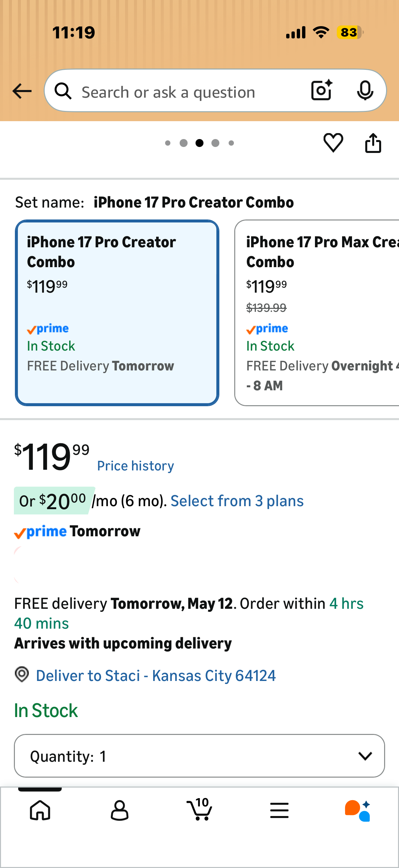This screenshot has width=399, height=868.
Task: Change delivery address Staci Kansas City
Action: tap(155, 676)
